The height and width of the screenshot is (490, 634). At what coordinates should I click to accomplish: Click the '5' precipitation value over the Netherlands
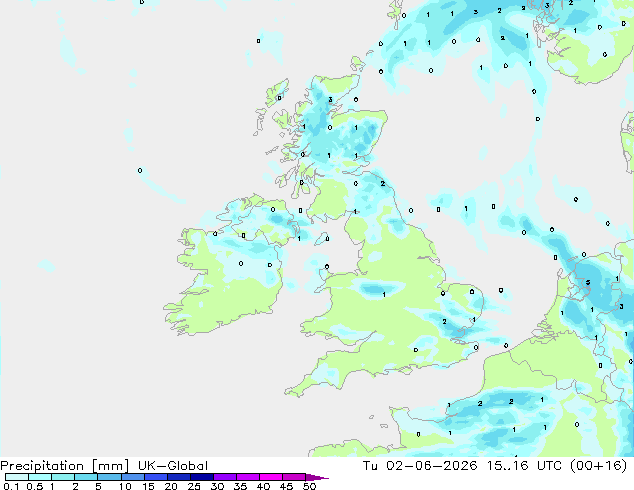click(588, 283)
